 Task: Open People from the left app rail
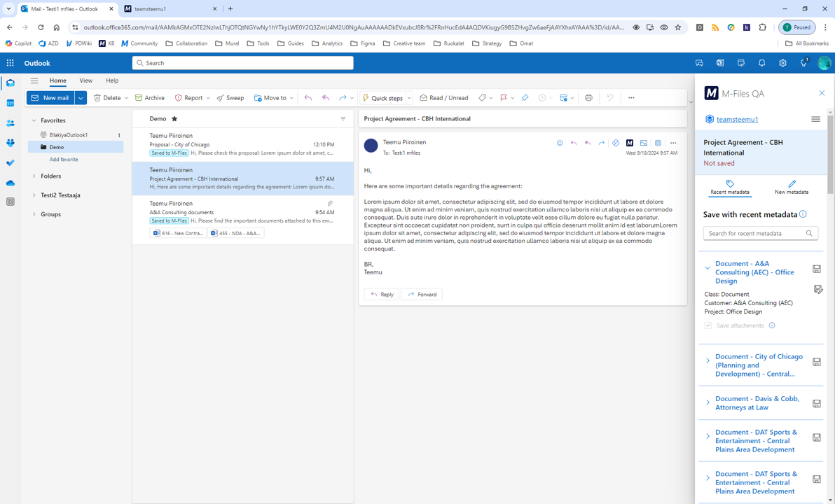10,123
